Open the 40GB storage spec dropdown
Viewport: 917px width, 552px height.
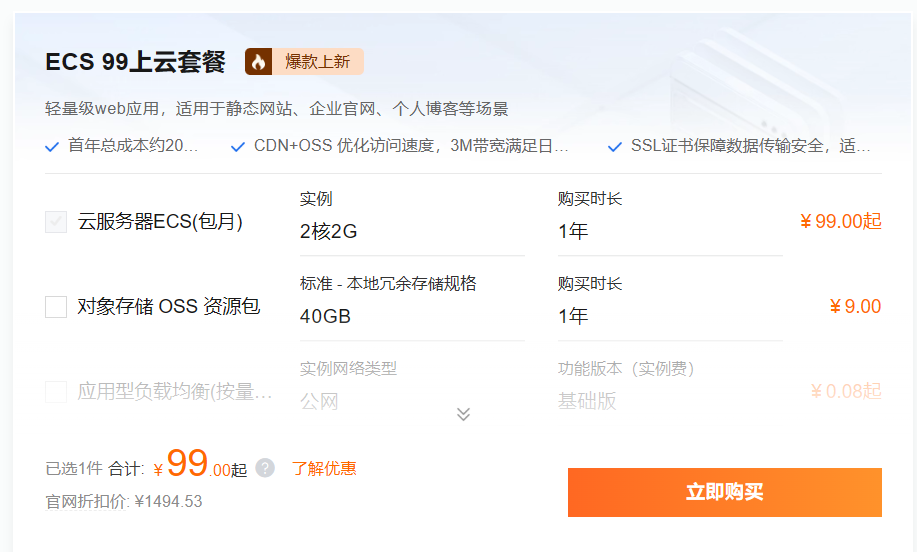coord(412,316)
